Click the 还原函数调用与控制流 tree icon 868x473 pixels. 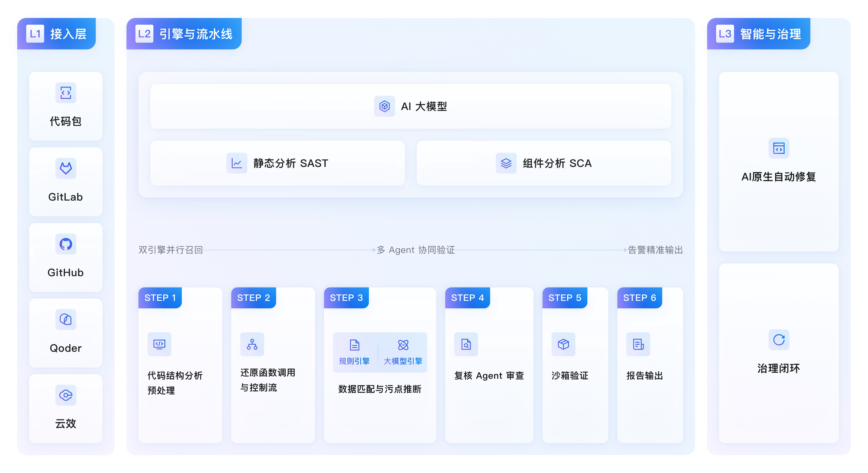(x=252, y=344)
